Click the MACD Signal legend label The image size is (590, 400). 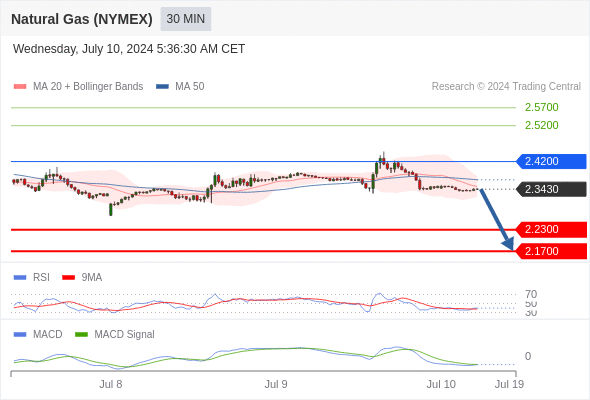(124, 335)
